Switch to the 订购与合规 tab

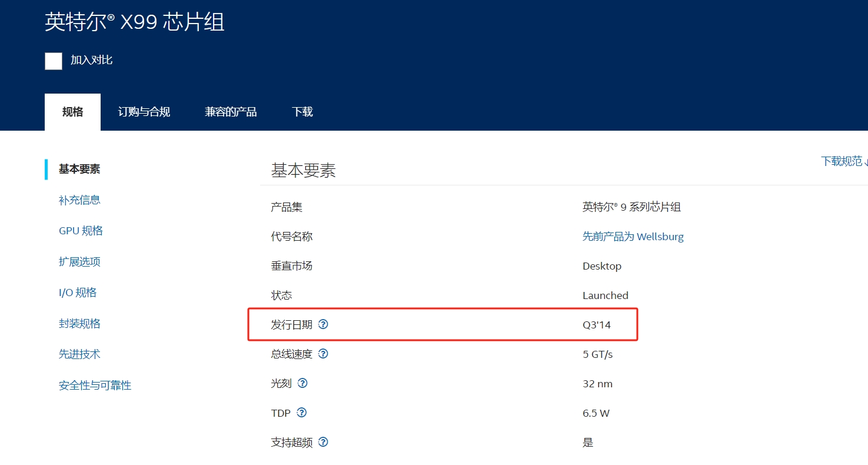144,111
